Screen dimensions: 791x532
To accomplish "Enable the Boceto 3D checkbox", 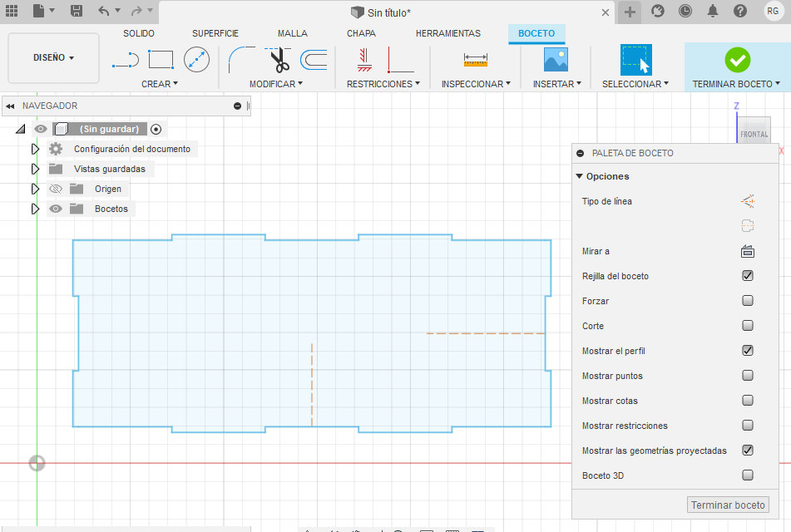I will pyautogui.click(x=748, y=475).
